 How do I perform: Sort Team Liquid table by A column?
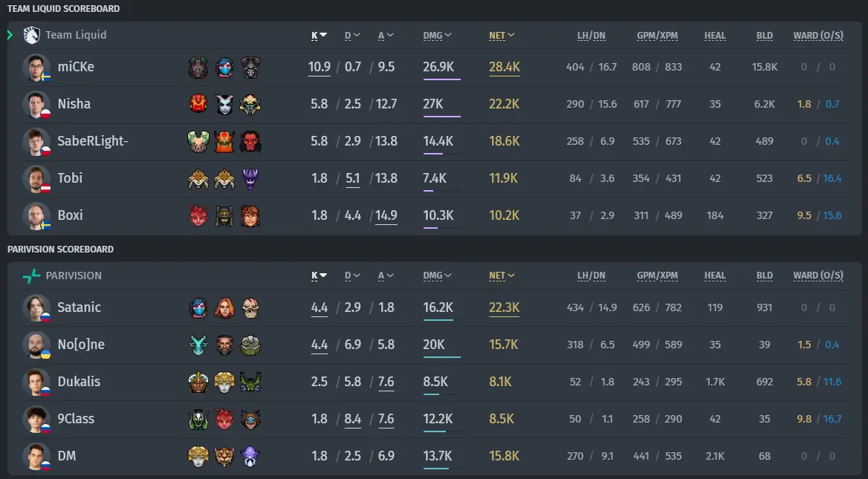[385, 36]
